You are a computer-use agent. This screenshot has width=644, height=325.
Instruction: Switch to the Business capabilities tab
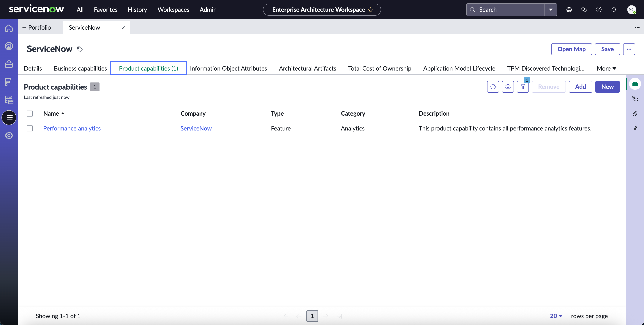[x=80, y=68]
